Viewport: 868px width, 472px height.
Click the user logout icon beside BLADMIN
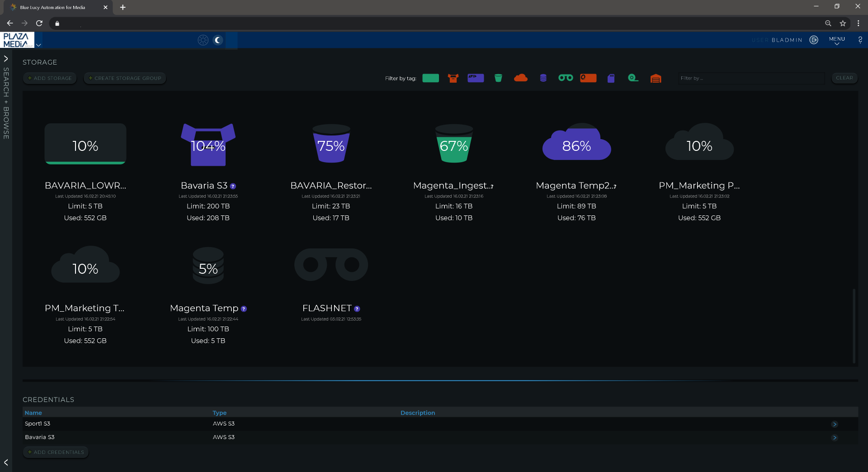coord(814,40)
